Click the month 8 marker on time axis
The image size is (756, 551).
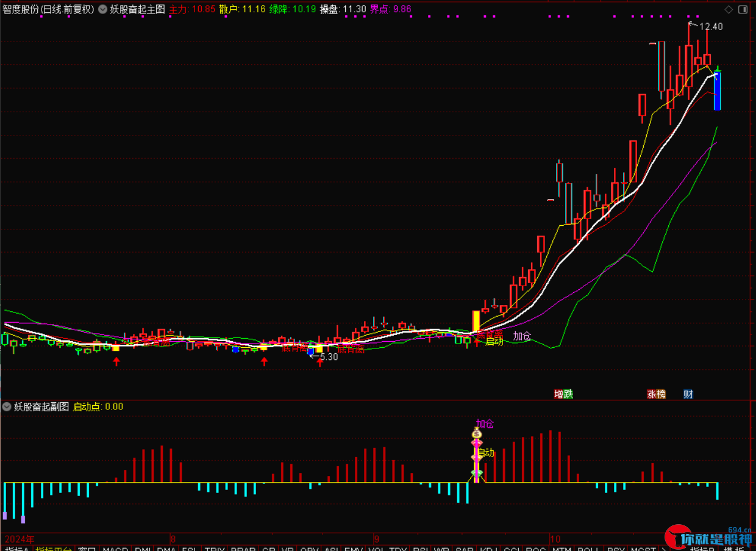(x=173, y=539)
